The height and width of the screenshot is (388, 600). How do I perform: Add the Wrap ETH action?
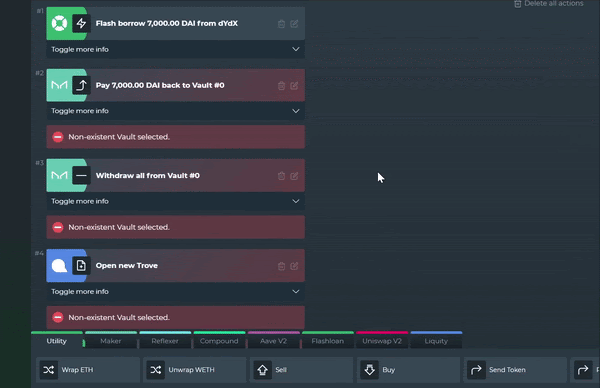pyautogui.click(x=88, y=370)
